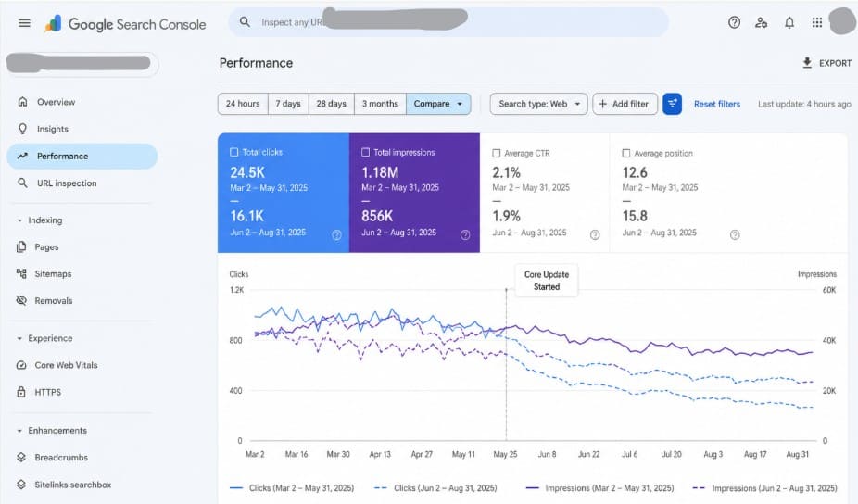Open the property selector dropdown

(x=82, y=64)
